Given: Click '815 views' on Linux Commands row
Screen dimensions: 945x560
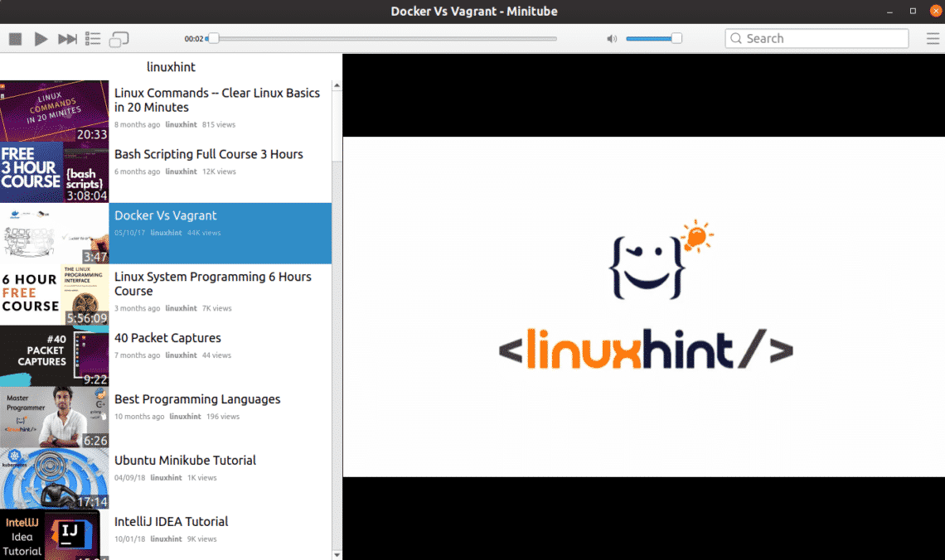Looking at the screenshot, I should click(219, 124).
